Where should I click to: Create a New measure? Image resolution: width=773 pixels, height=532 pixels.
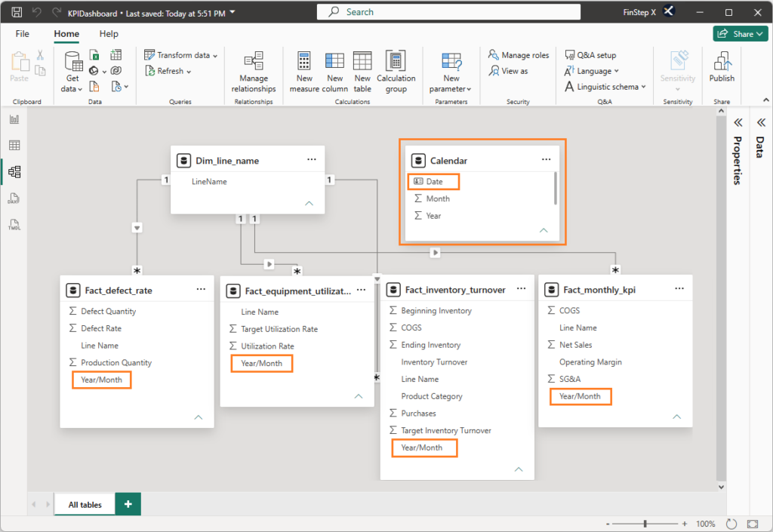pyautogui.click(x=304, y=72)
